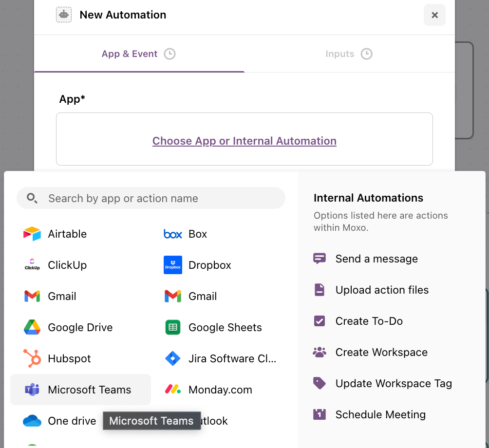The image size is (489, 448).
Task: Switch to the Inputs tab
Action: pos(349,54)
